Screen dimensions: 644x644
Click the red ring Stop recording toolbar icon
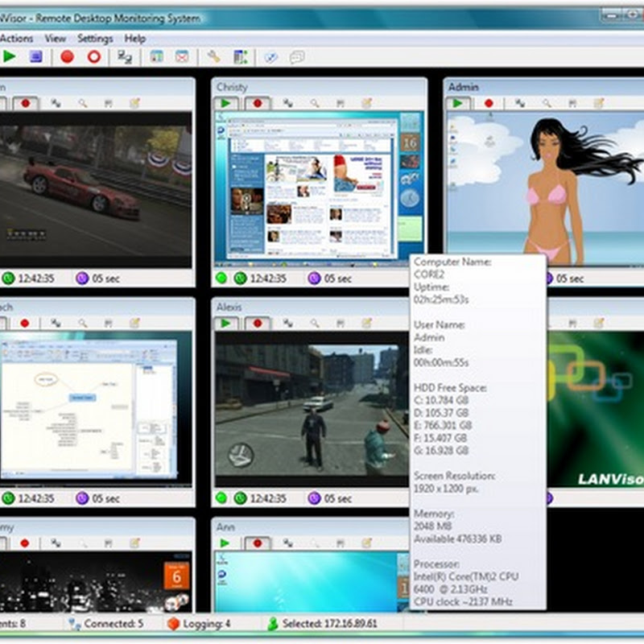[x=94, y=56]
